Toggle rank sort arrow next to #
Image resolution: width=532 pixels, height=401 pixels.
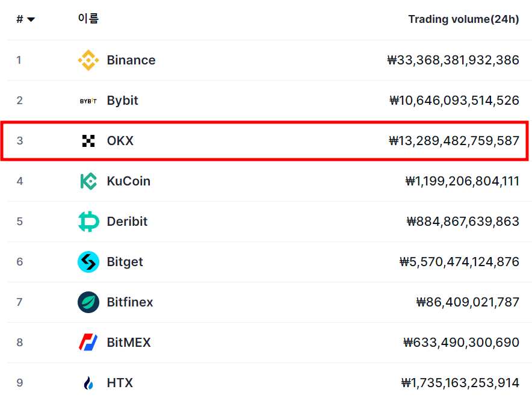click(31, 19)
